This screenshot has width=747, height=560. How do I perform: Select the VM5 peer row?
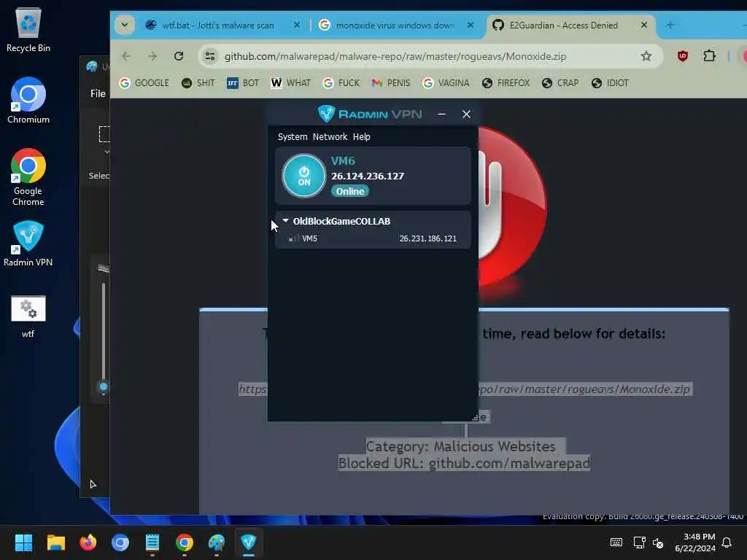[x=373, y=238]
